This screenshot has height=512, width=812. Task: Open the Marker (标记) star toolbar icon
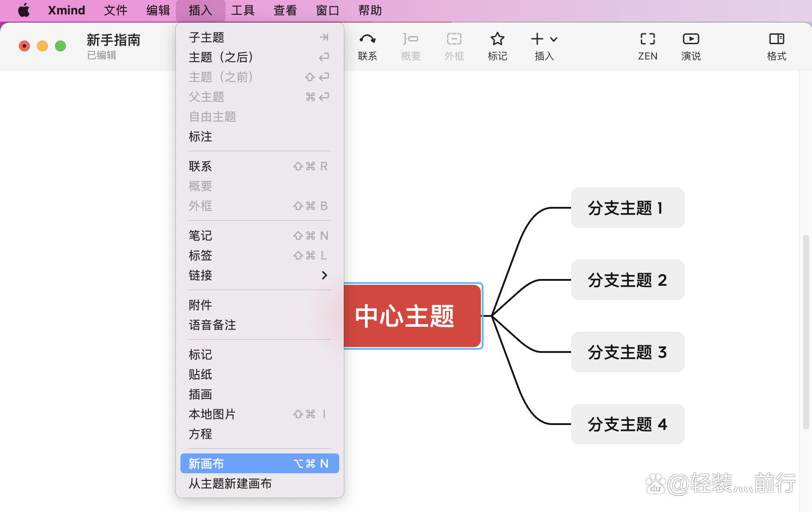tap(497, 39)
